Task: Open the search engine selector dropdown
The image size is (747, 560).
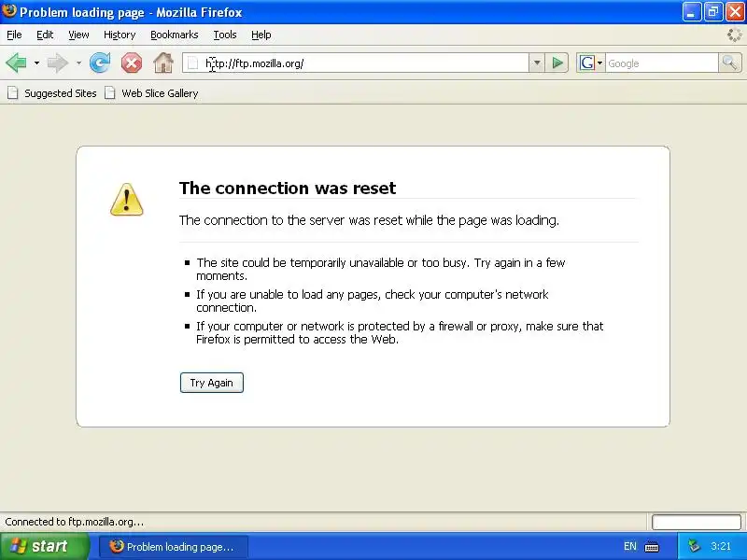Action: click(x=599, y=63)
